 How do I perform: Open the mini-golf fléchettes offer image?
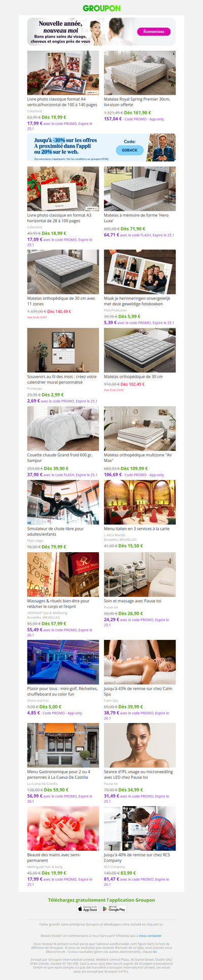click(x=63, y=662)
